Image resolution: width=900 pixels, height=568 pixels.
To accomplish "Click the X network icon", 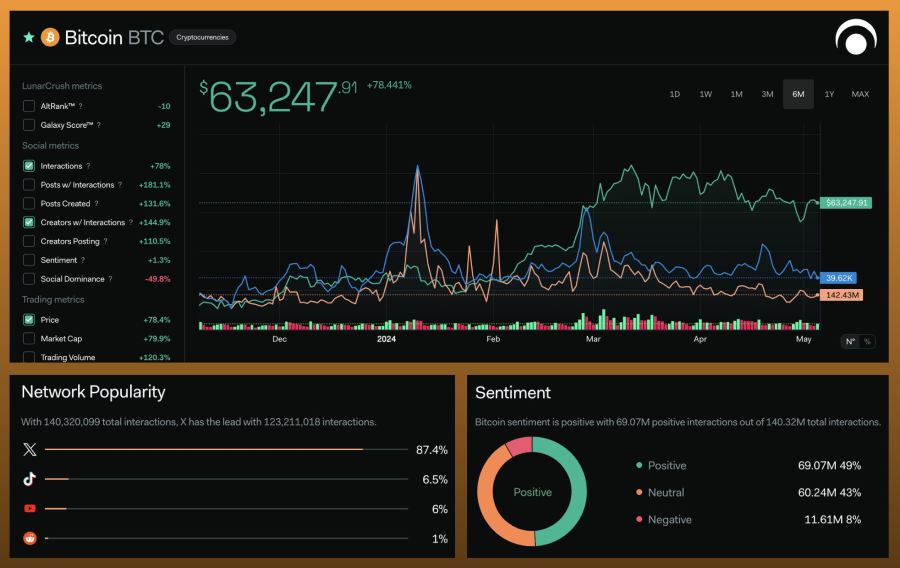I will pyautogui.click(x=30, y=449).
